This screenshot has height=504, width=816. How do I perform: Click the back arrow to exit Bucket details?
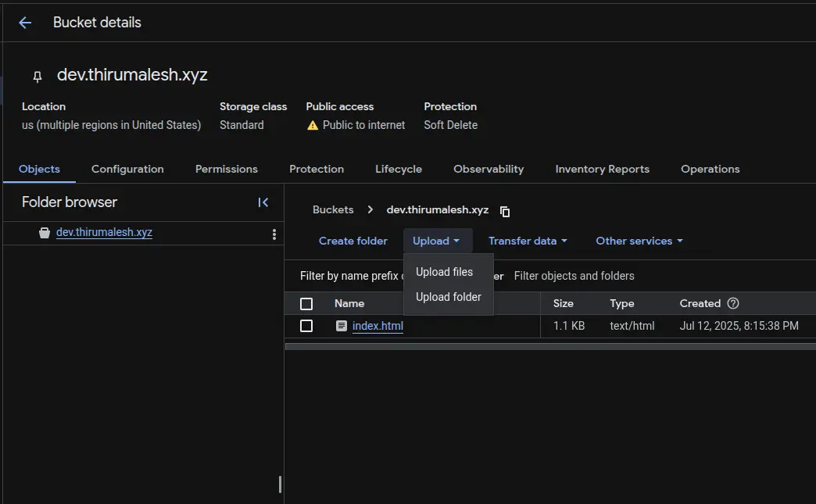point(24,22)
